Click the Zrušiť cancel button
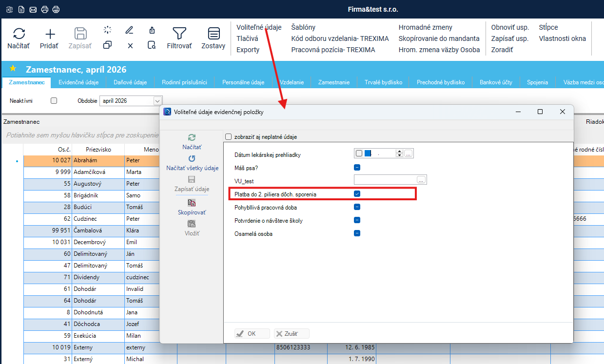 (292, 334)
